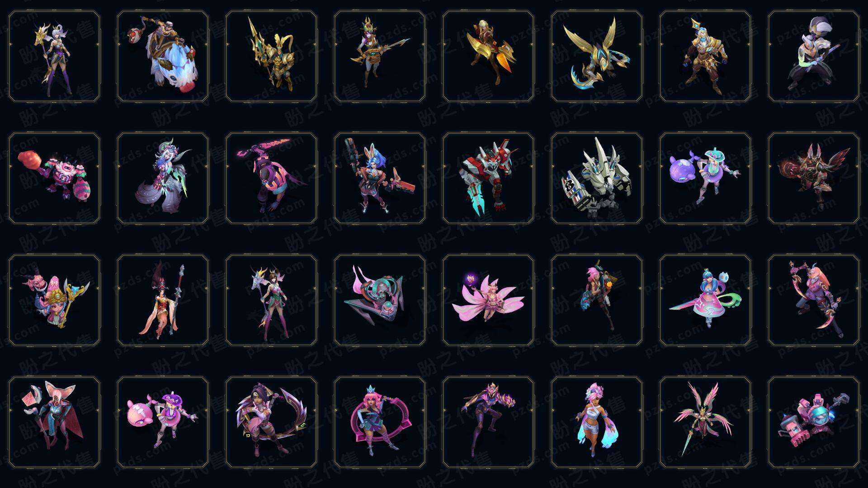Pick the pink-haired dual scythe skin

point(814,300)
